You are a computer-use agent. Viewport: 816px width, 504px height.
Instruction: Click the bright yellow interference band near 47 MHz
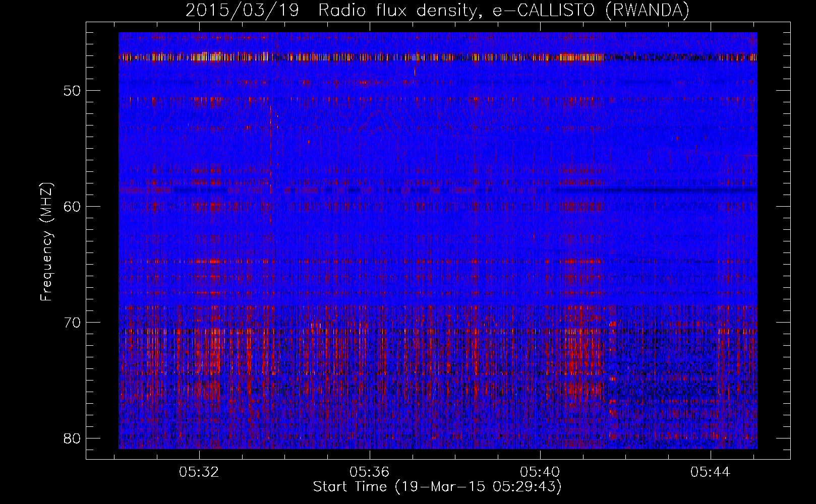tap(438, 57)
